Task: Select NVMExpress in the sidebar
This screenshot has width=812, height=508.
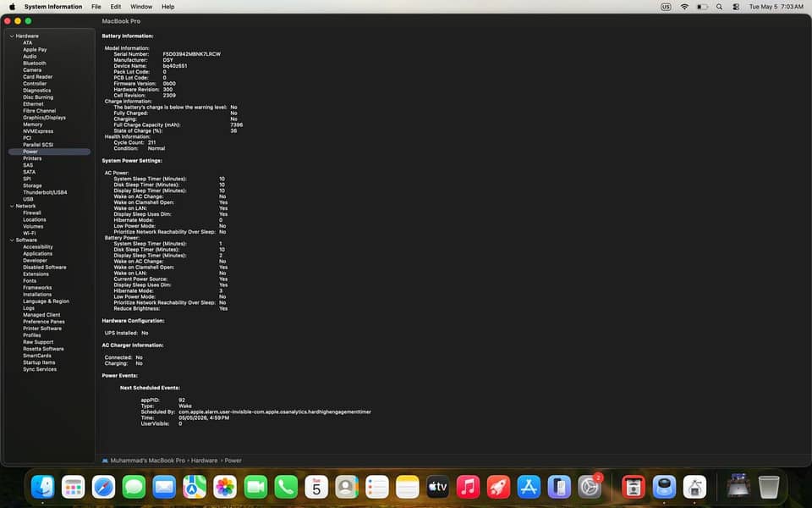Action: click(38, 131)
